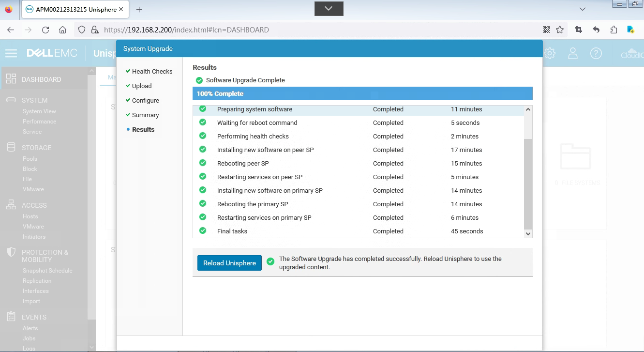Click the lock site security icon
644x352 pixels.
point(95,30)
